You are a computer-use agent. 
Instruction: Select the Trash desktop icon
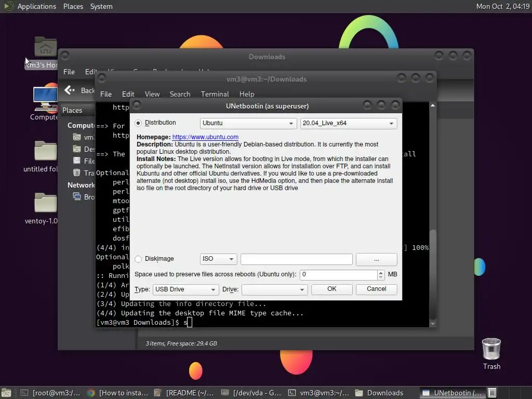(491, 353)
